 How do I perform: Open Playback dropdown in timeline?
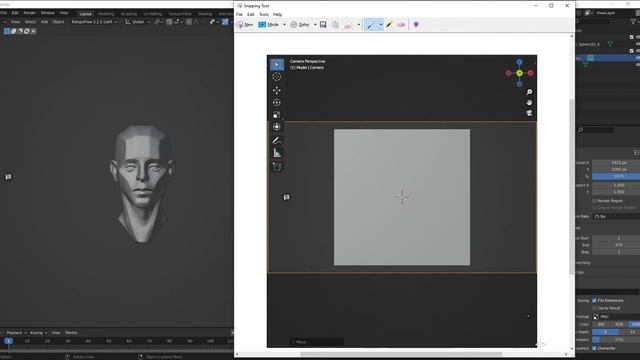16,333
